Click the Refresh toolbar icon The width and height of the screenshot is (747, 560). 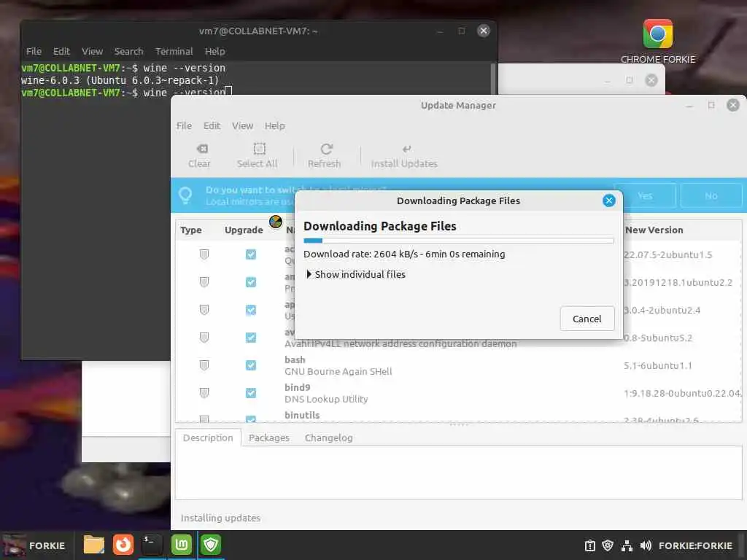pos(326,149)
